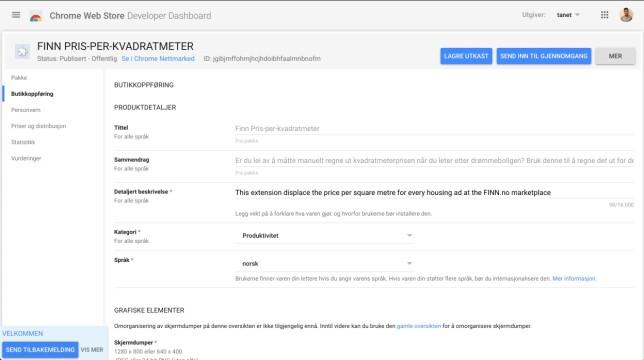The height and width of the screenshot is (360, 644).
Task: Open the Mer button menu
Action: (x=615, y=56)
